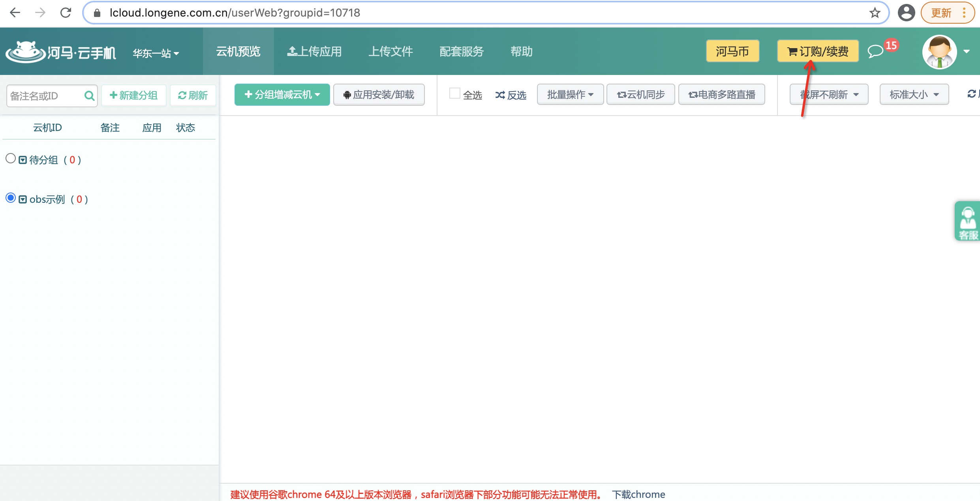
Task: Open the 华东一站 region dropdown
Action: coord(156,53)
